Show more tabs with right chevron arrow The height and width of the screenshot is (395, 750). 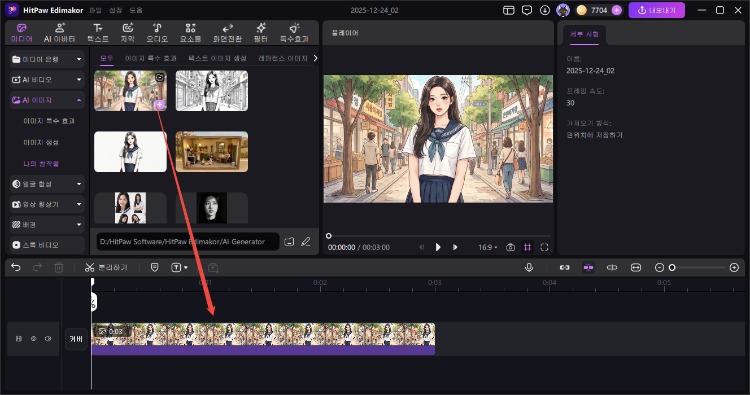click(x=315, y=58)
